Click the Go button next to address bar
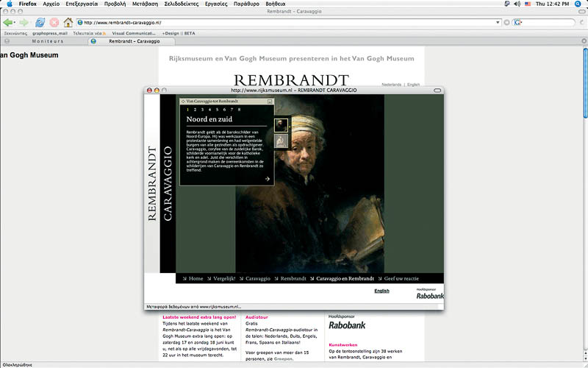 (x=506, y=23)
